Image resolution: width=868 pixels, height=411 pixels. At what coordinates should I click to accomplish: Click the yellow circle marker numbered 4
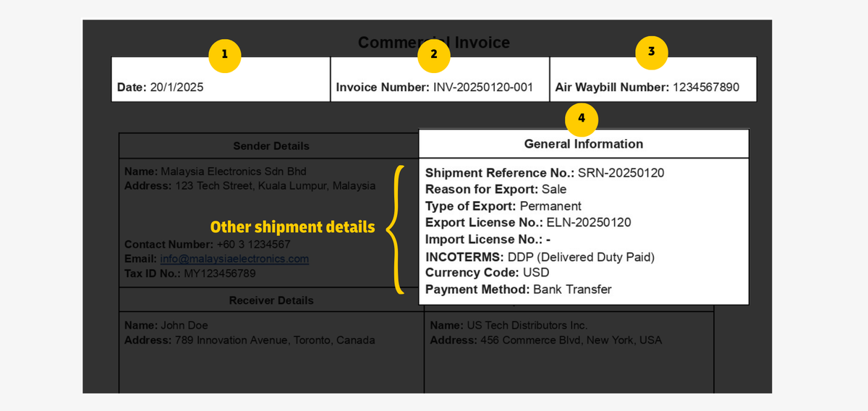[581, 119]
